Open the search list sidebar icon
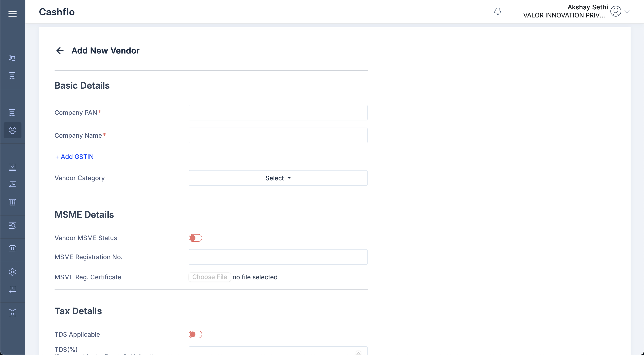Viewport: 644px width, 355px height. (13, 225)
